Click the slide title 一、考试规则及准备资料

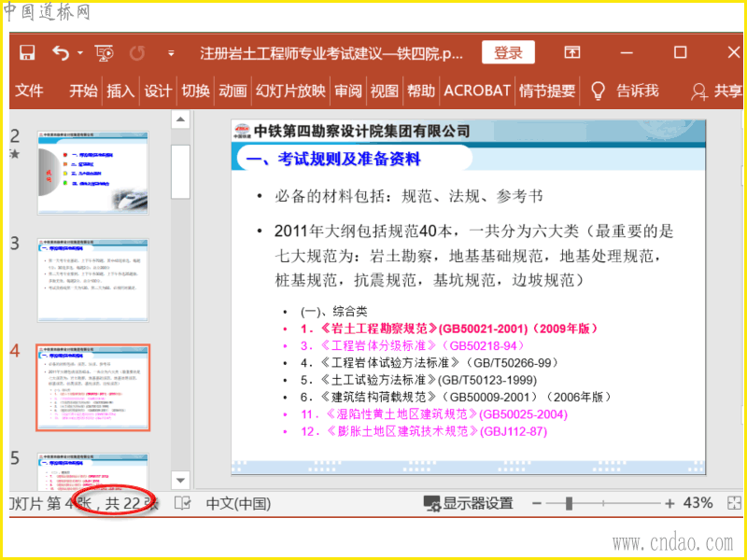334,159
